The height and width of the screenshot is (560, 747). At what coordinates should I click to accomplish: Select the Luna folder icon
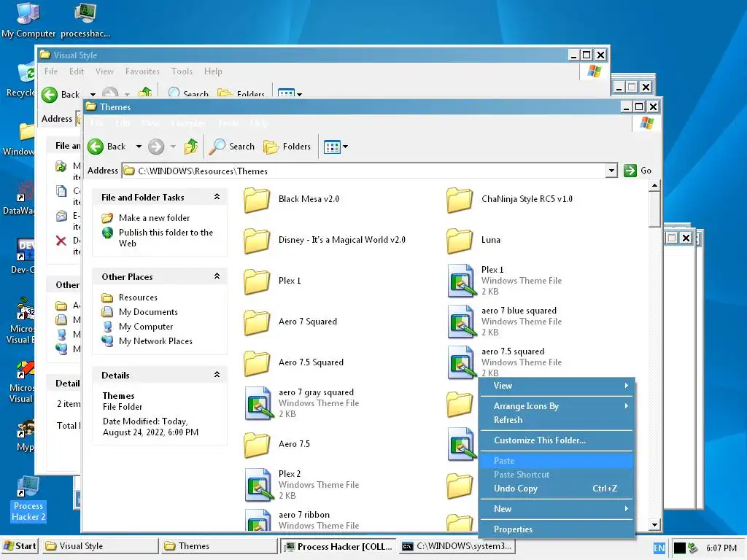coord(460,241)
